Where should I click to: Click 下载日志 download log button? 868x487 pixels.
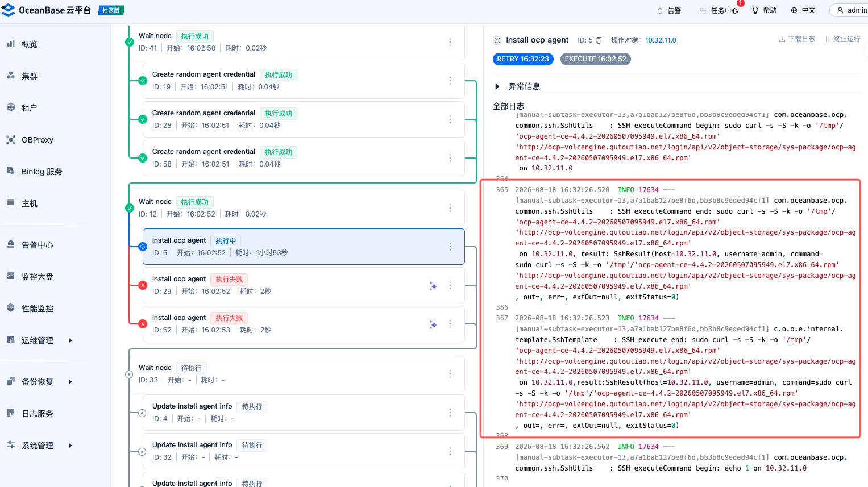click(x=797, y=39)
